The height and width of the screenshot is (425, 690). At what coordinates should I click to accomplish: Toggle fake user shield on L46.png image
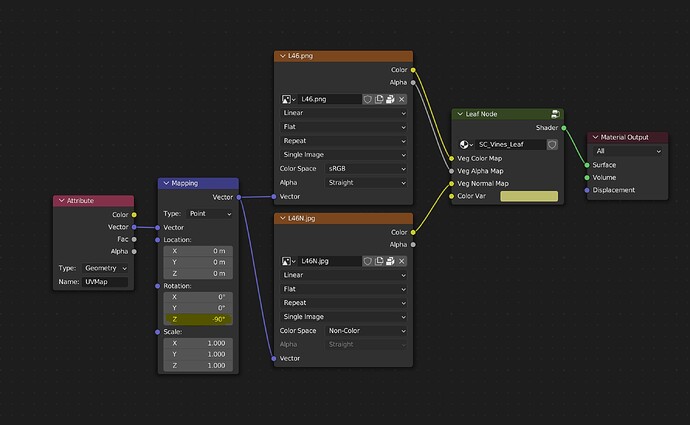(x=367, y=99)
